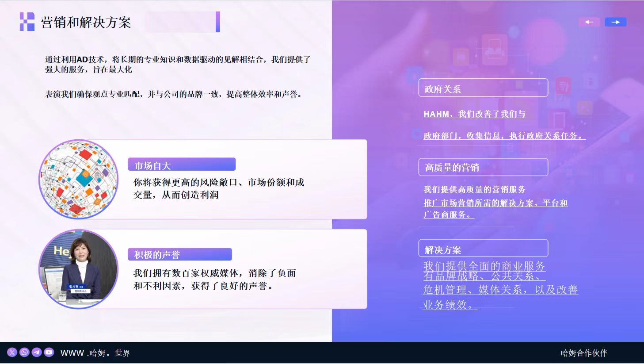Open the WhatsApp social icon
644x364 pixels.
(x=24, y=352)
